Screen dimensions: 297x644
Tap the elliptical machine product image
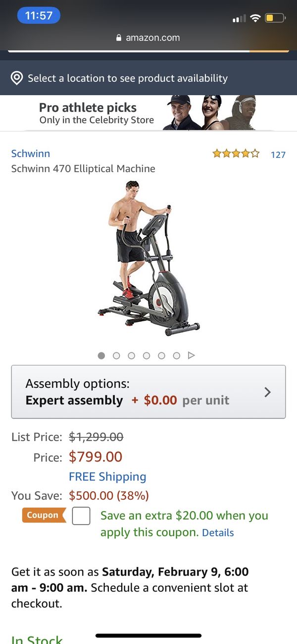pos(148,259)
